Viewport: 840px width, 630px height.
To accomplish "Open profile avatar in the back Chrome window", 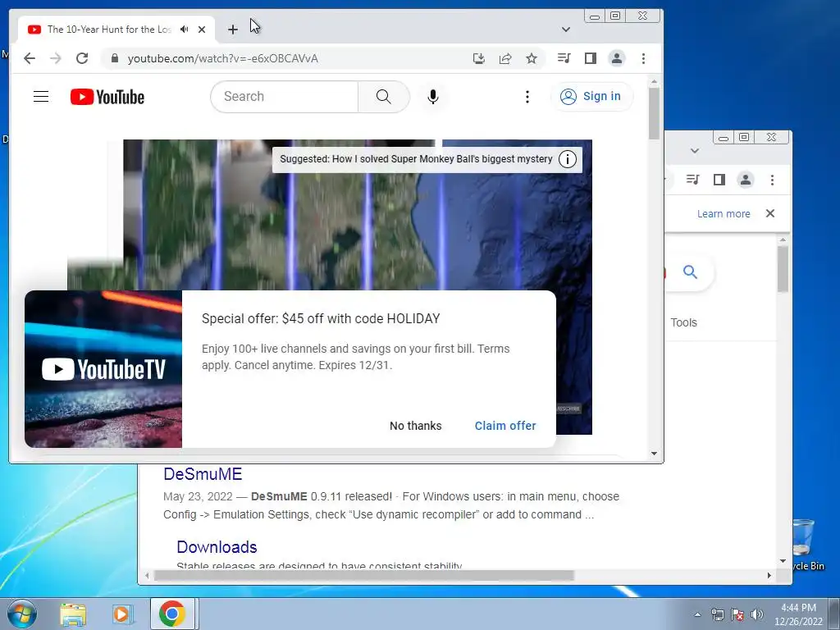I will point(745,180).
